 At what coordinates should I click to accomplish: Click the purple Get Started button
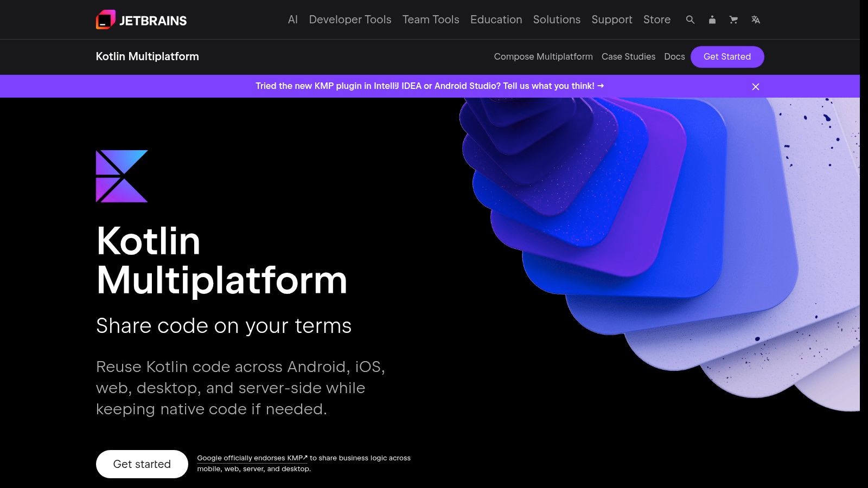click(x=727, y=57)
